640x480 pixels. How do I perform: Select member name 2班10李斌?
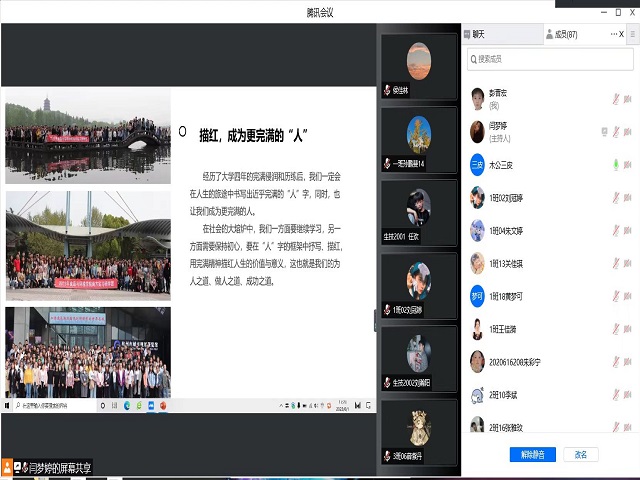click(x=503, y=395)
